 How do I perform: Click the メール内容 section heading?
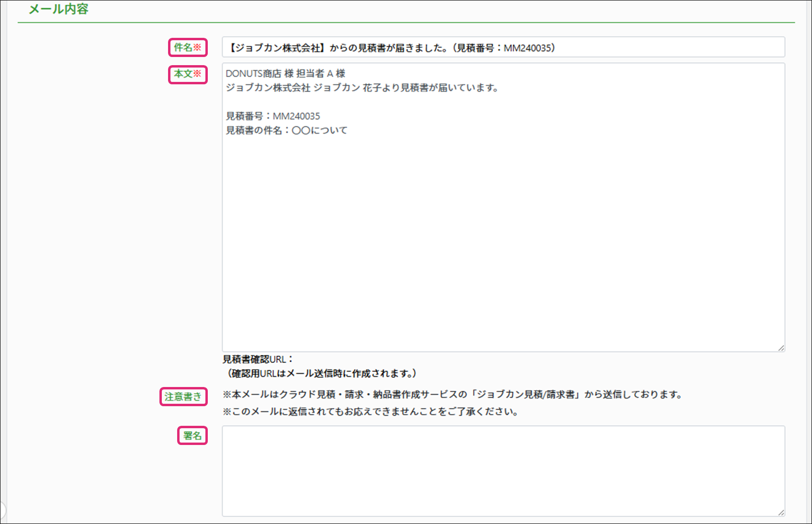[58, 9]
